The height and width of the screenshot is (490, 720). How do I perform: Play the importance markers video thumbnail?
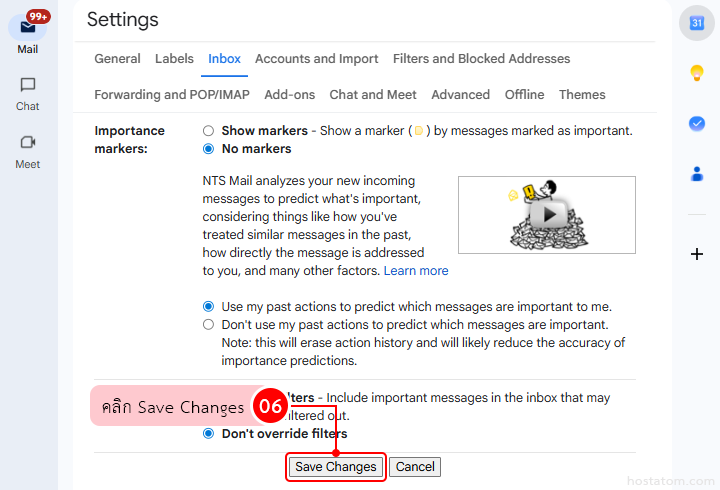click(x=547, y=215)
